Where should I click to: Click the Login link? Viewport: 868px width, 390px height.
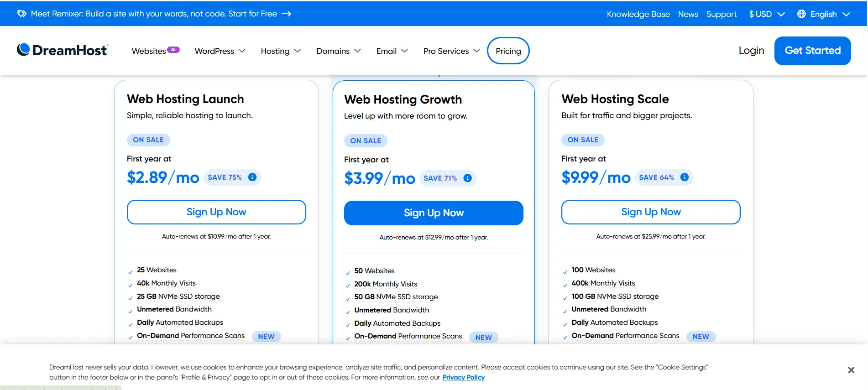pyautogui.click(x=751, y=51)
